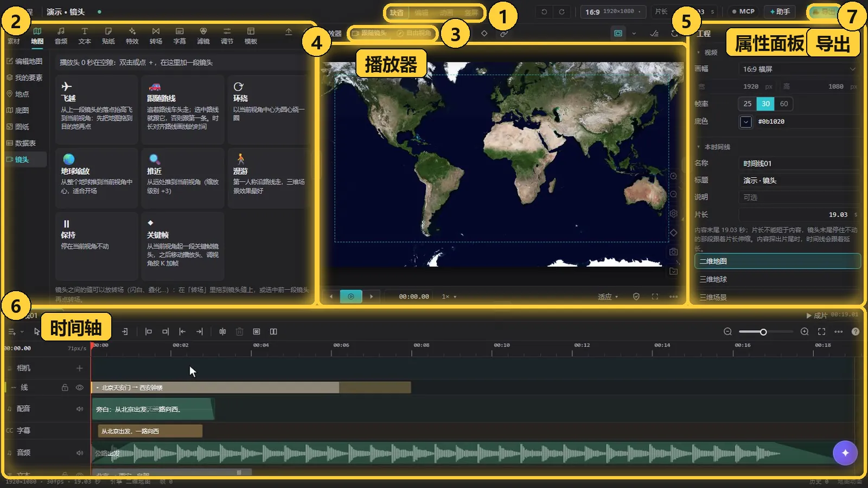The image size is (868, 488).
Task: Open the 音频 audio tab
Action: coord(61,36)
